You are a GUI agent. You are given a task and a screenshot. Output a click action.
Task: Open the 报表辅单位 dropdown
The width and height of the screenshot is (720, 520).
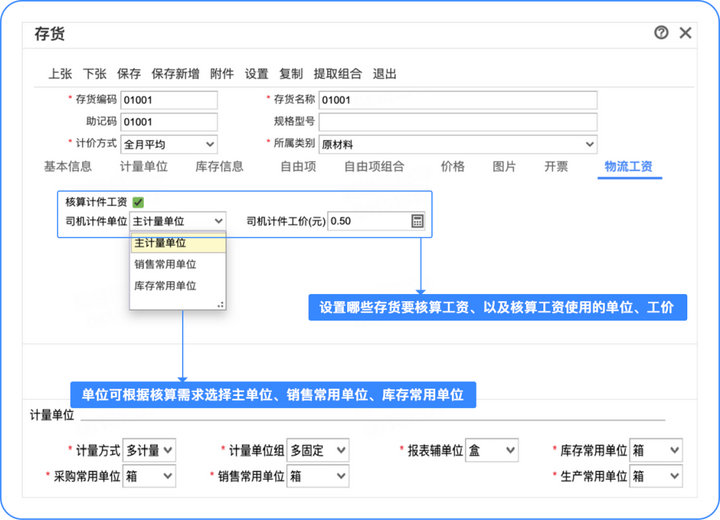(492, 450)
